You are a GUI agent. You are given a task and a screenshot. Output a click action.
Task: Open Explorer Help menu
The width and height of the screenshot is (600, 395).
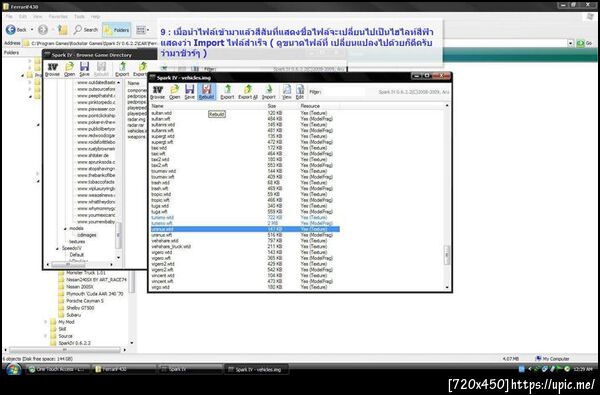pos(95,16)
